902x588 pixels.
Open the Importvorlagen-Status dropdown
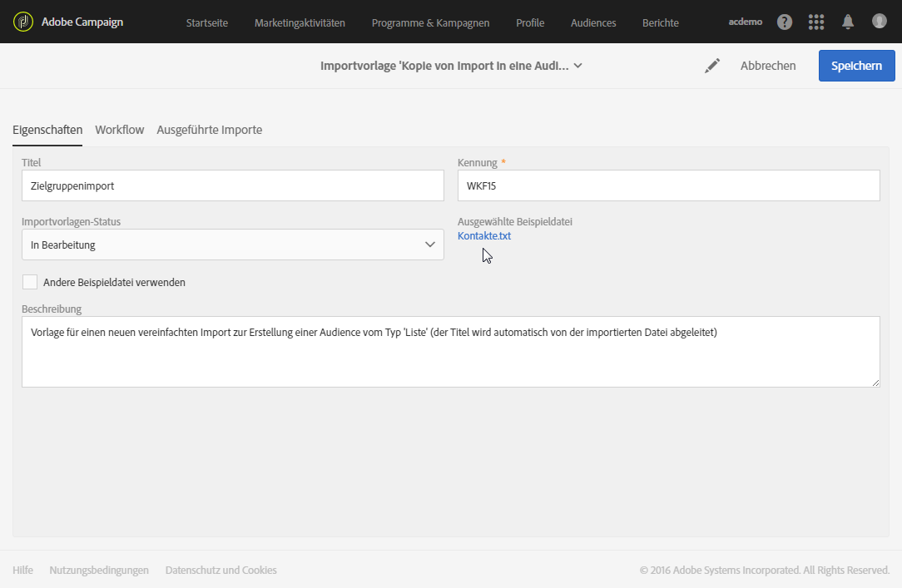point(233,245)
